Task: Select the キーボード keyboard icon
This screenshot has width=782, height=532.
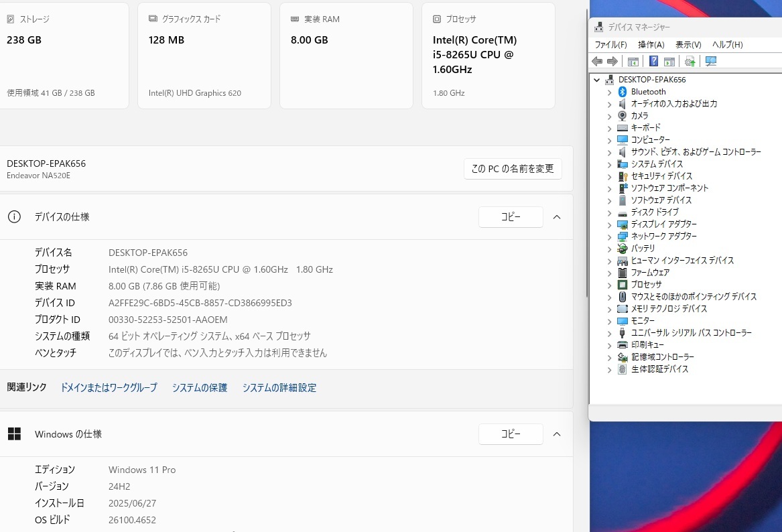Action: pos(623,128)
